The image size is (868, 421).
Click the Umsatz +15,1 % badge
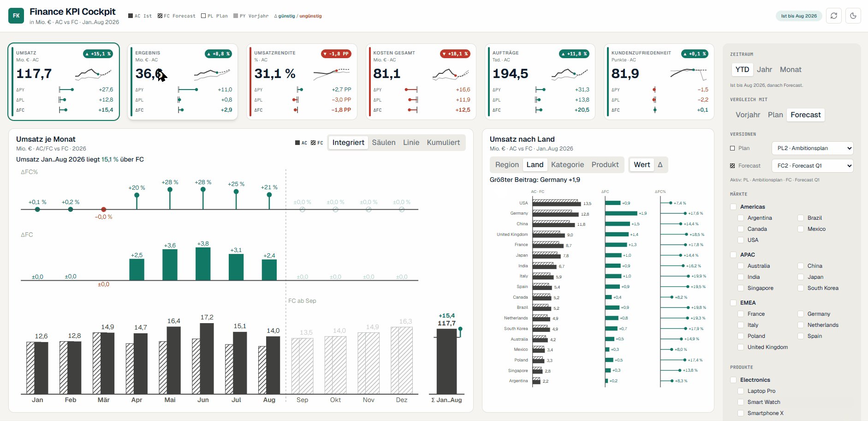pos(98,54)
